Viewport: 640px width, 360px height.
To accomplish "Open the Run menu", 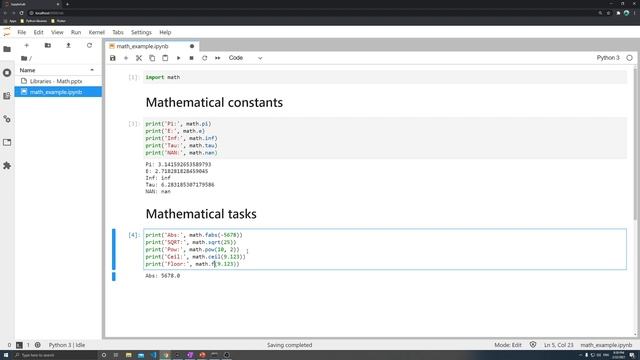I will point(76,32).
